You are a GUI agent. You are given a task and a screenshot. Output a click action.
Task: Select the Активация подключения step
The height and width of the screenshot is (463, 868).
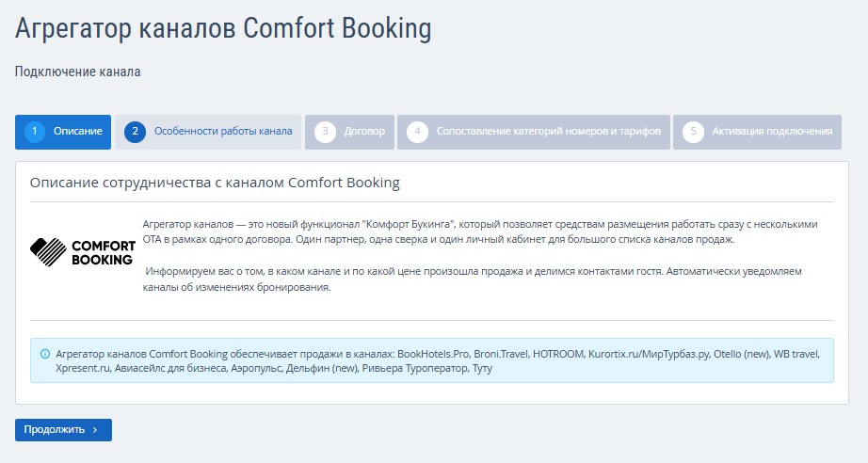[x=772, y=132]
